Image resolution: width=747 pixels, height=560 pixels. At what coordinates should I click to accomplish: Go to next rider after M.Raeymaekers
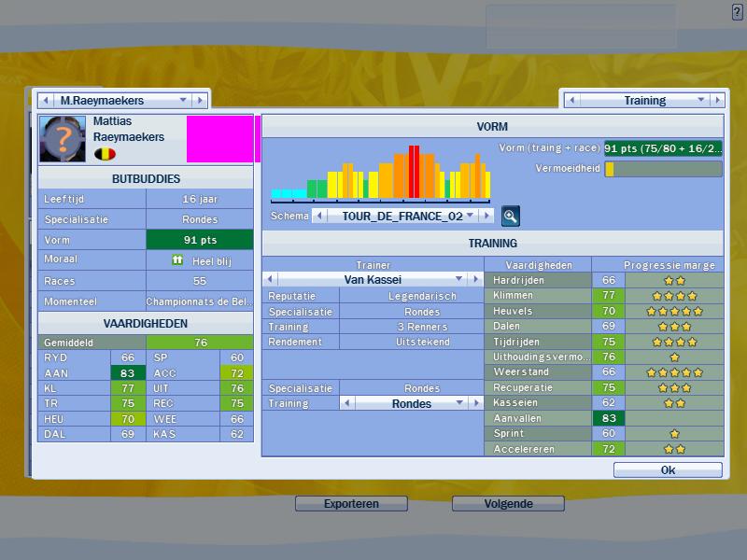(x=199, y=100)
